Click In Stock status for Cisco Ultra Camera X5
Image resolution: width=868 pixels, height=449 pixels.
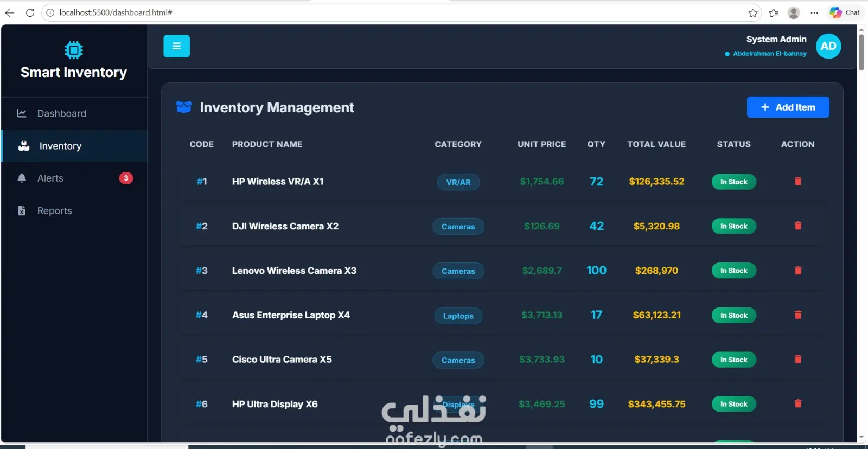(x=734, y=360)
